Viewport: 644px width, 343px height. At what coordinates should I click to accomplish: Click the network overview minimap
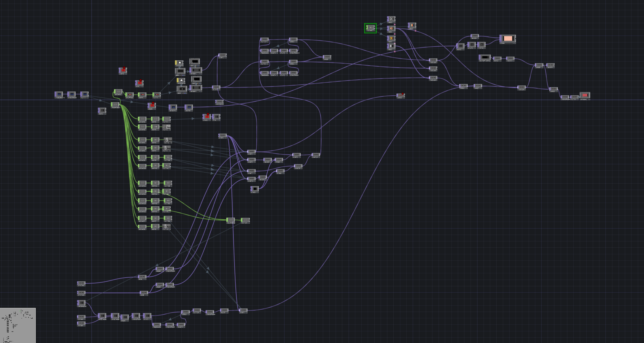tap(18, 325)
